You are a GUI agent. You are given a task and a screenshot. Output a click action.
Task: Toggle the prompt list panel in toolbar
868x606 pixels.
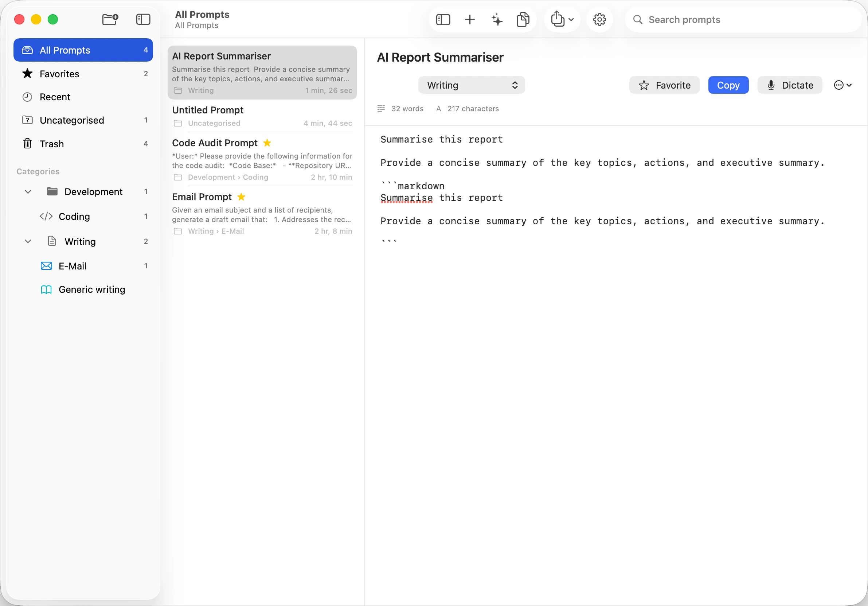pyautogui.click(x=443, y=19)
